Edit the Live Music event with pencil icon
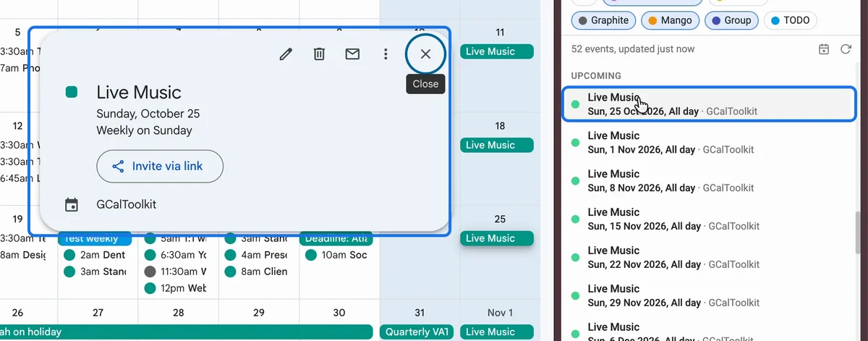This screenshot has height=341, width=868. coord(286,54)
